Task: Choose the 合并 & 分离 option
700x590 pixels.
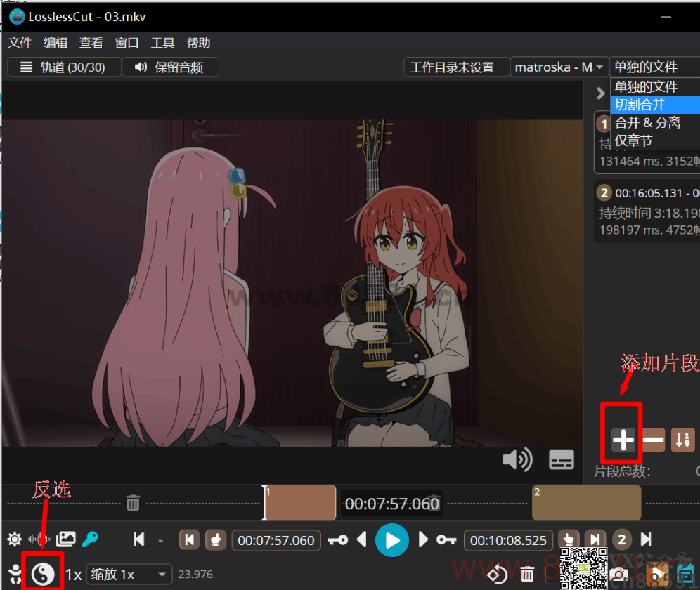Action: 655,123
